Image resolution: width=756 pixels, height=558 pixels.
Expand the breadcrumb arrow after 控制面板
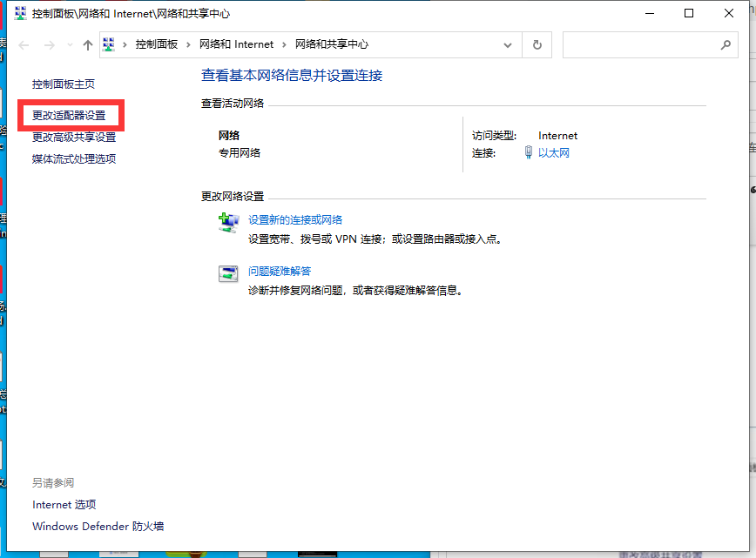click(x=191, y=44)
